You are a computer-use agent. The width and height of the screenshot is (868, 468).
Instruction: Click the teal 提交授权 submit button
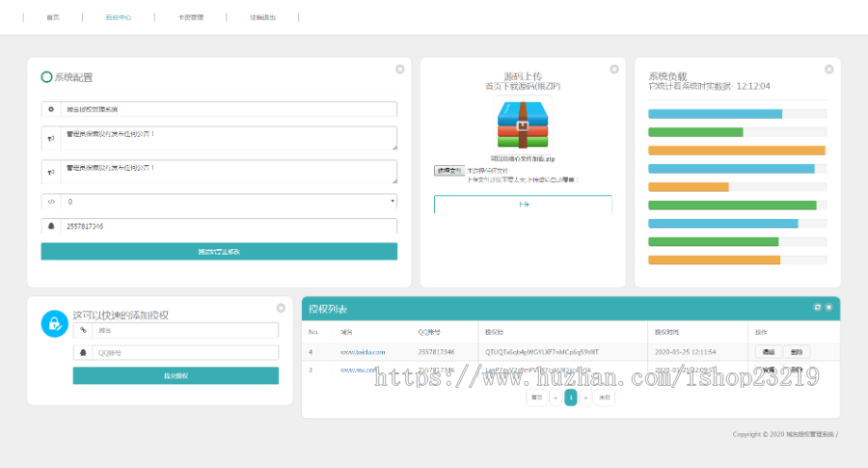(176, 375)
